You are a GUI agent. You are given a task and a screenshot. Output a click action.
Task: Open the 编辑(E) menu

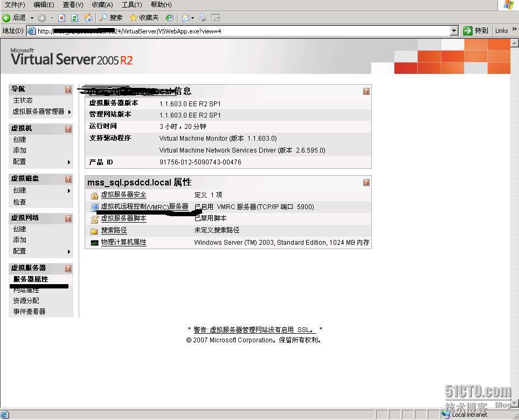(x=44, y=5)
